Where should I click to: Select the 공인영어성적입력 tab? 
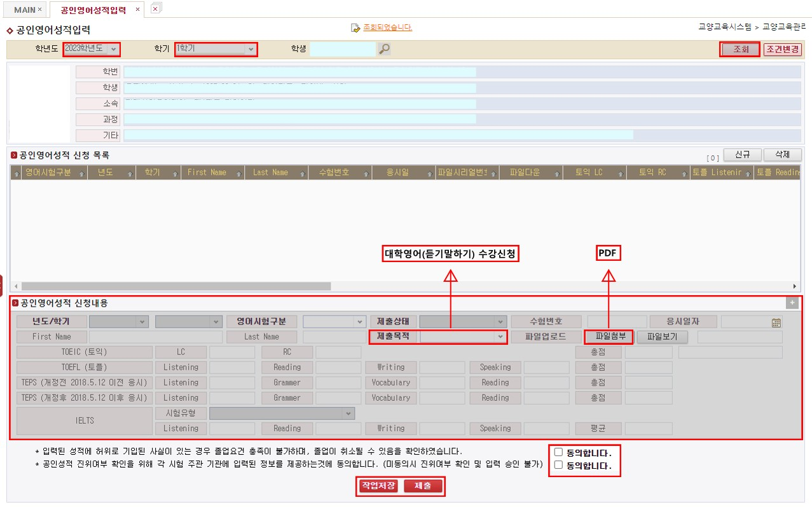[93, 10]
